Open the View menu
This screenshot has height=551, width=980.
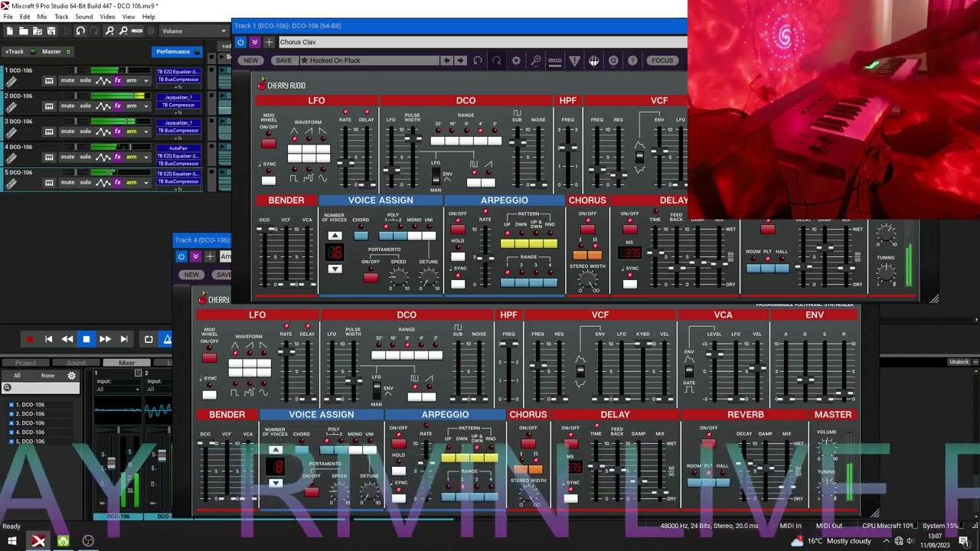(129, 17)
